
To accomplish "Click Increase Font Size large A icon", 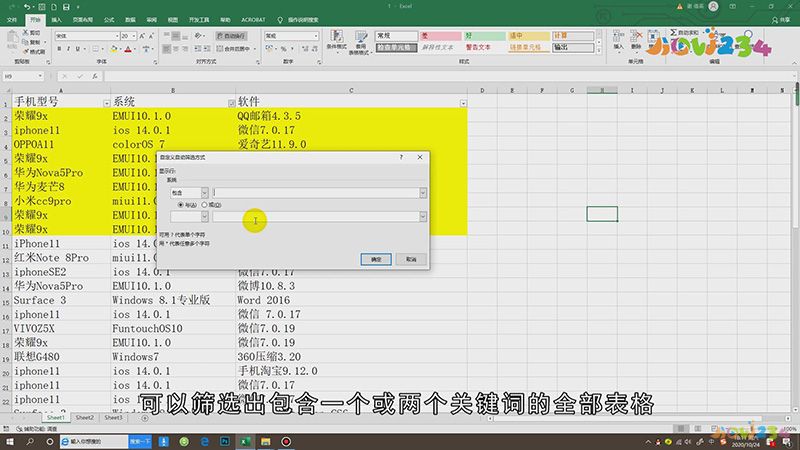I will point(142,36).
